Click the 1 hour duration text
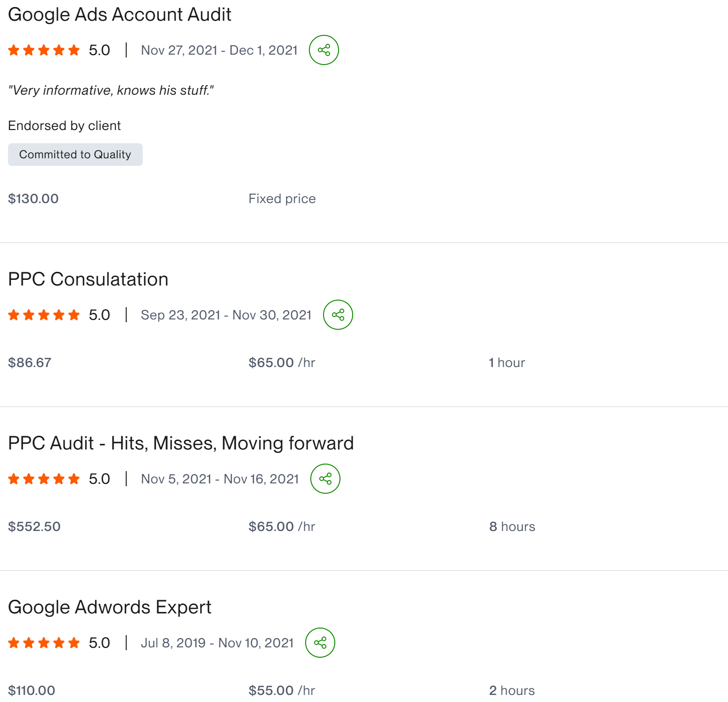The width and height of the screenshot is (728, 702). (x=507, y=362)
